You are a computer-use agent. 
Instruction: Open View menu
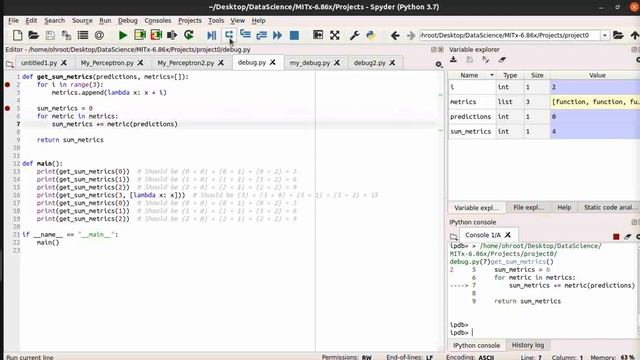point(237,20)
